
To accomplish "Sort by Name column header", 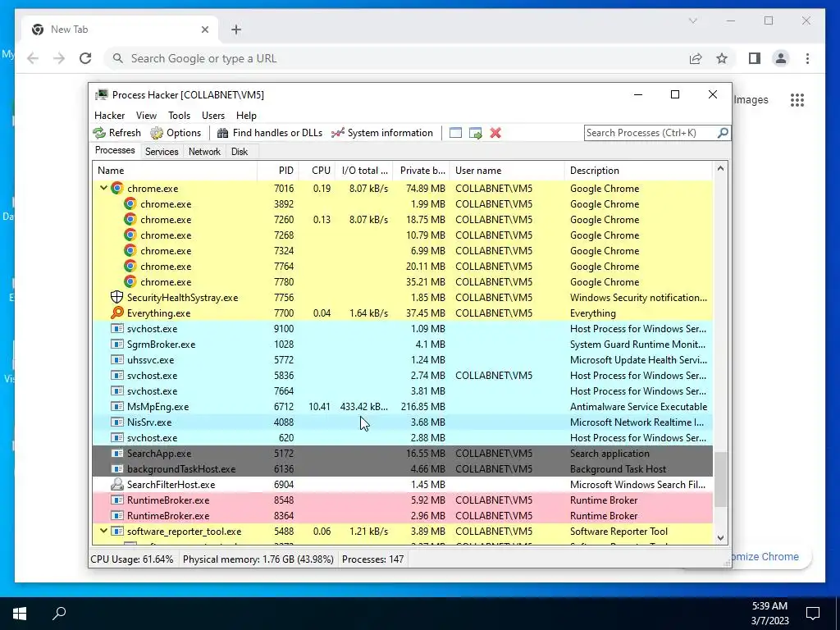I will pos(175,171).
